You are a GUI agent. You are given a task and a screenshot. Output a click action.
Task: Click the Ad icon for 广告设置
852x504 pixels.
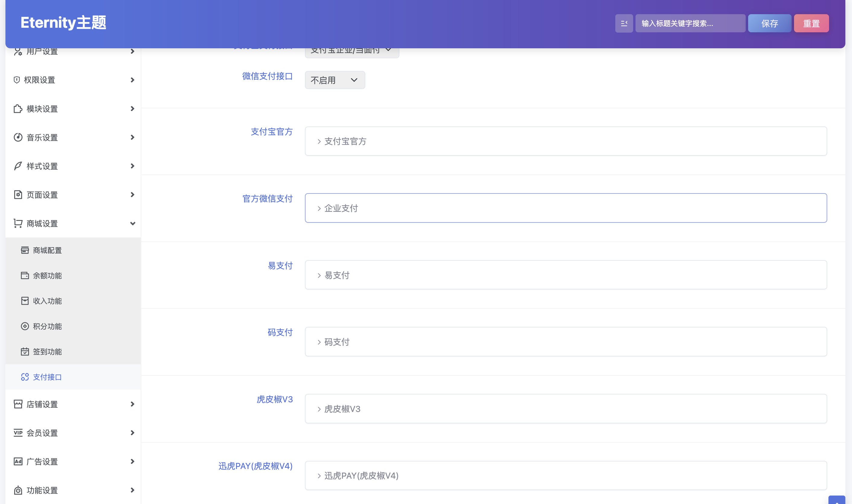pos(18,461)
